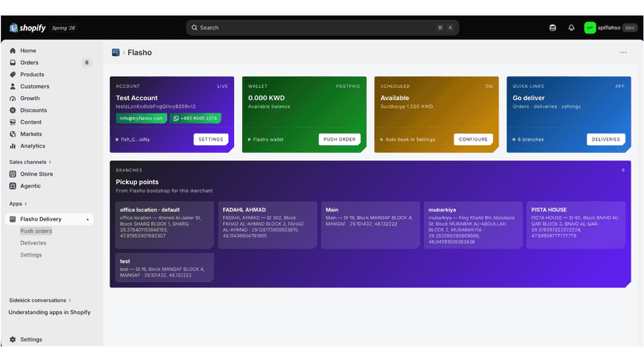
Task: Select the PISTA HOUSE pickup card
Action: (576, 225)
